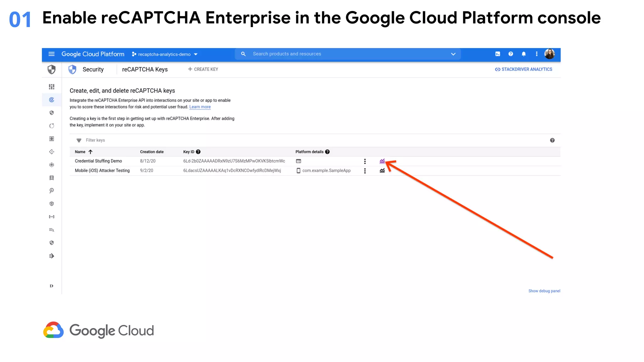Show the Key ID help tooltip icon

point(198,152)
